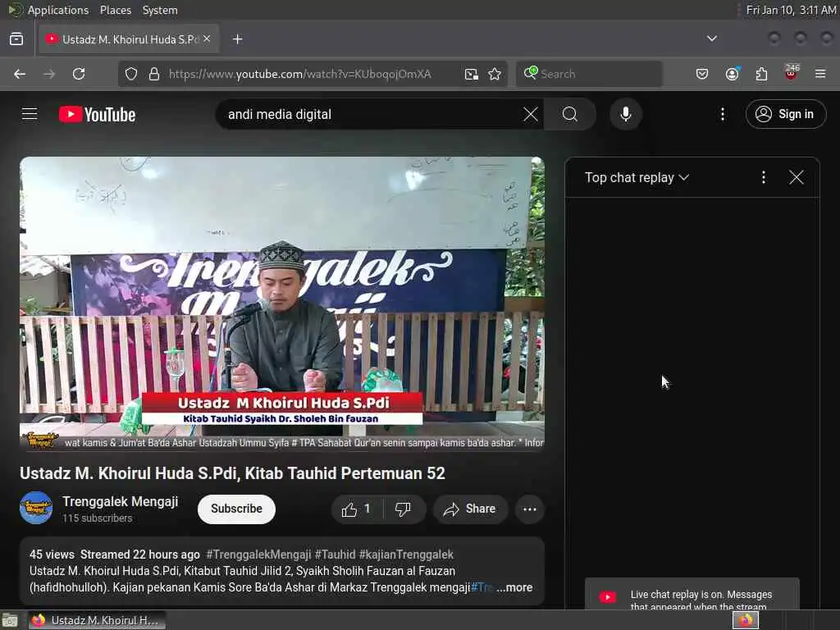Open a new browser tab
840x630 pixels.
[x=237, y=39]
